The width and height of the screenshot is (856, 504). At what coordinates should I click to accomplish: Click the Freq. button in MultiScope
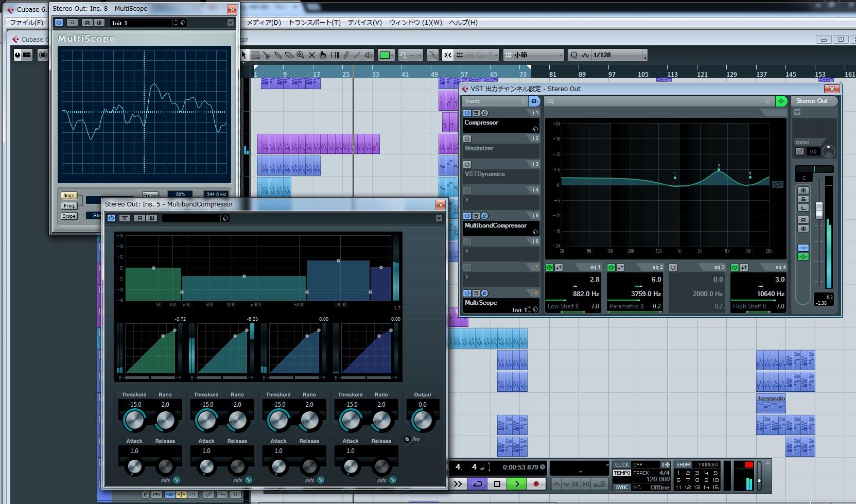click(x=69, y=206)
